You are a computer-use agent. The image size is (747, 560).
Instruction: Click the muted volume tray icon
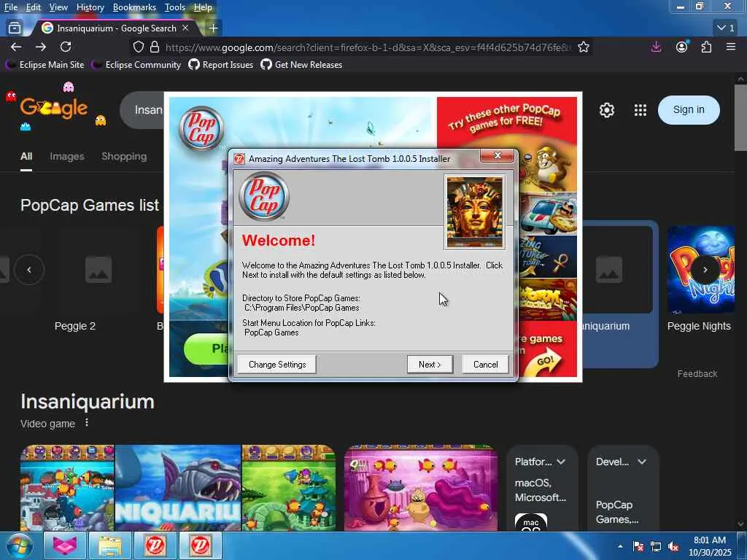click(x=673, y=547)
